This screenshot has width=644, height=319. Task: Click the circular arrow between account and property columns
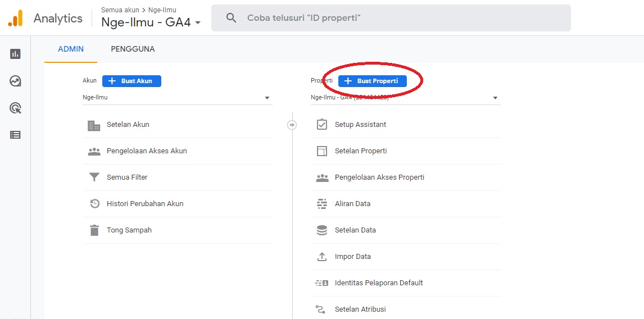292,125
